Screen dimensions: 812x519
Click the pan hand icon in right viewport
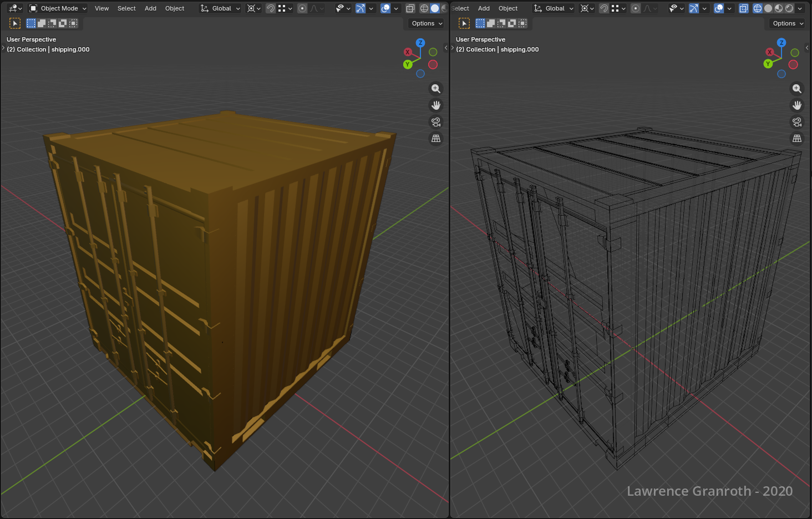797,105
